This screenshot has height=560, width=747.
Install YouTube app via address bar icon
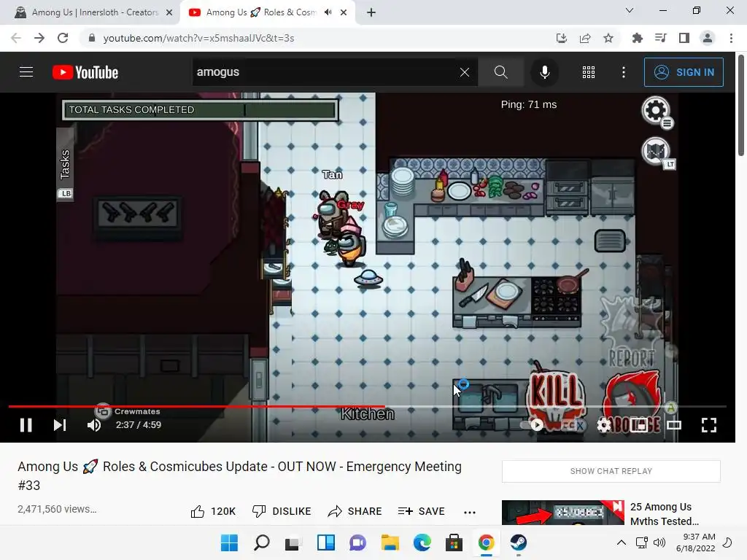pos(562,38)
